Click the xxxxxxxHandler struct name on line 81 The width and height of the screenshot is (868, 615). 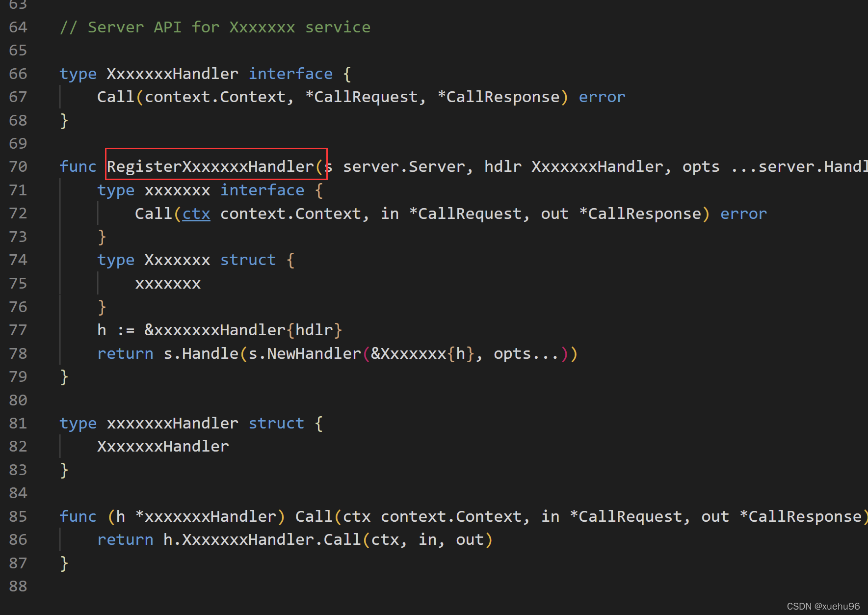point(173,423)
